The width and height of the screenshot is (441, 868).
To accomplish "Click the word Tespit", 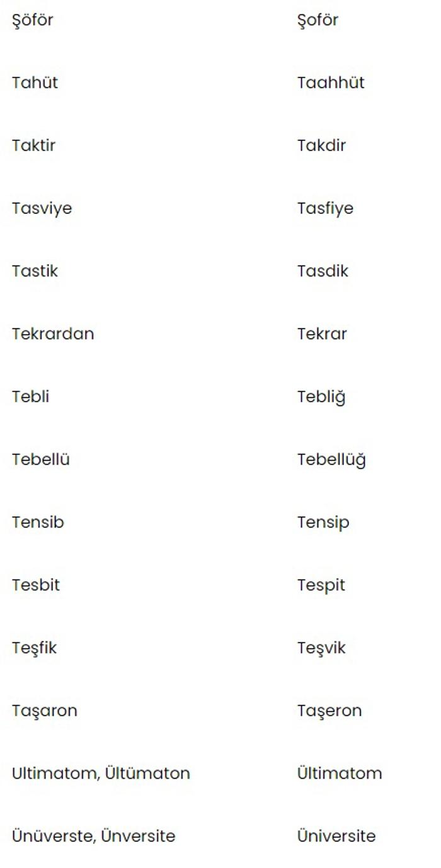I will click(321, 586).
